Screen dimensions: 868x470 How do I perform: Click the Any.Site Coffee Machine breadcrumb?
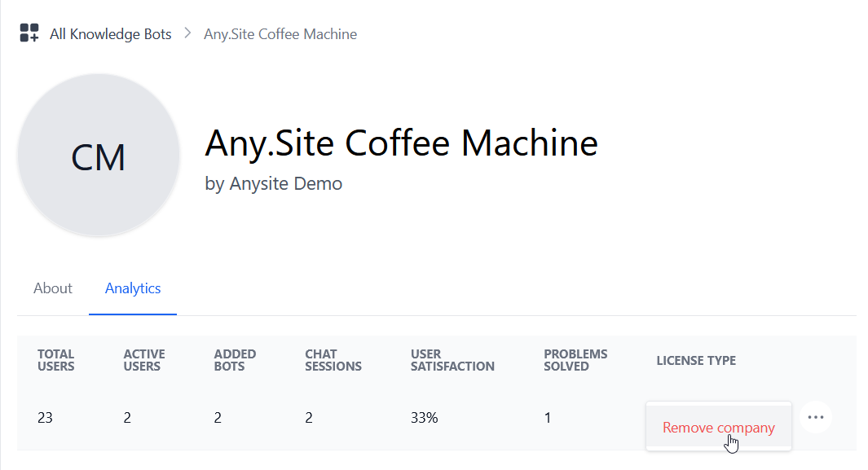click(280, 34)
